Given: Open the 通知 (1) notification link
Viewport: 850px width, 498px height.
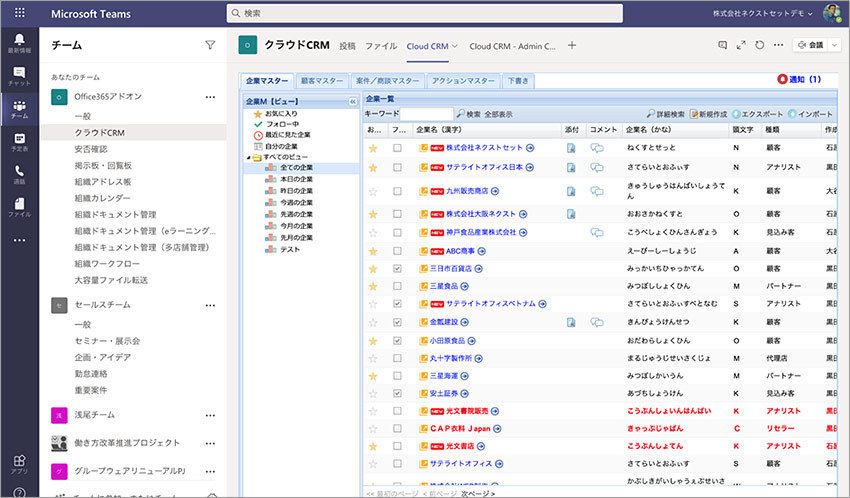Looking at the screenshot, I should click(799, 79).
